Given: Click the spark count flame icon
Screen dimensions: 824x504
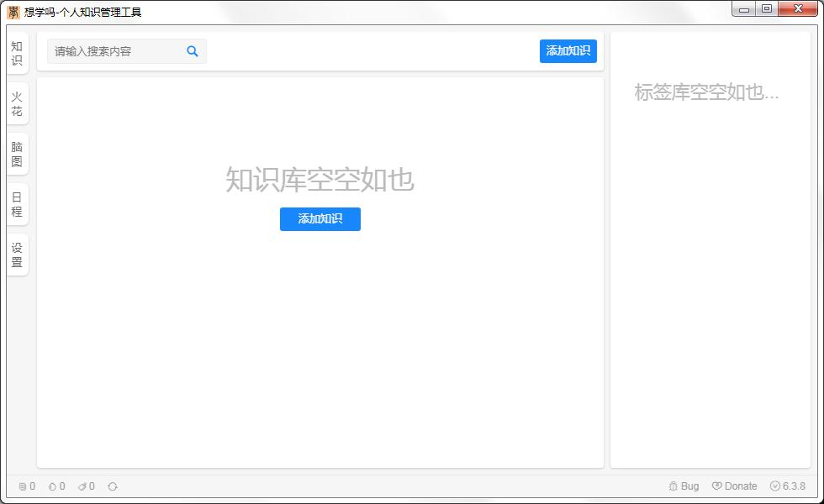Looking at the screenshot, I should tap(52, 486).
